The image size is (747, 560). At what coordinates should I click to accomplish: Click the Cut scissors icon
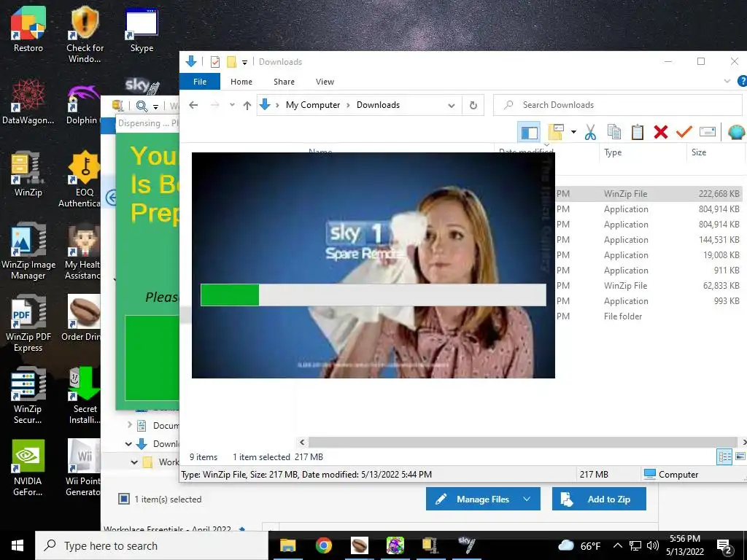(x=590, y=132)
